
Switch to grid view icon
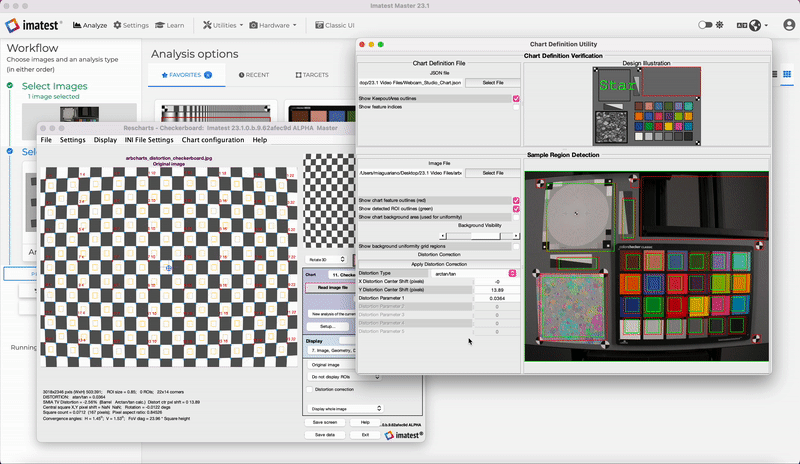(787, 75)
